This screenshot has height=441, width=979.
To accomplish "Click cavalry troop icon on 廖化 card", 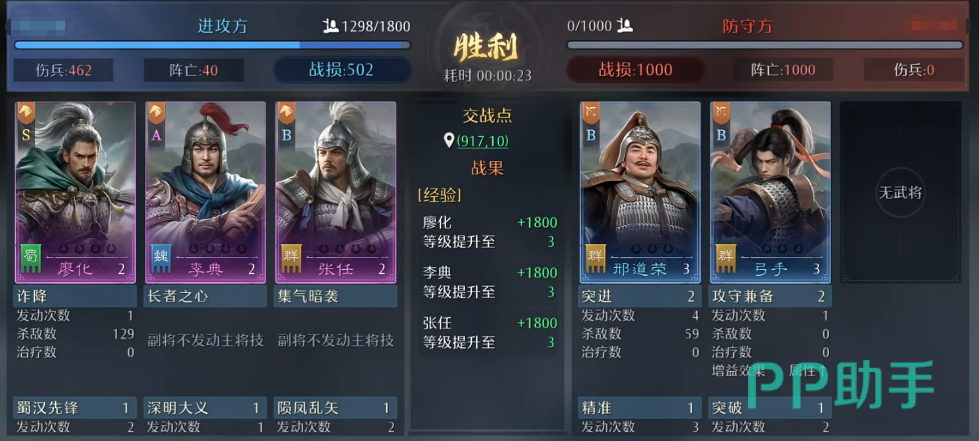I will tap(26, 112).
